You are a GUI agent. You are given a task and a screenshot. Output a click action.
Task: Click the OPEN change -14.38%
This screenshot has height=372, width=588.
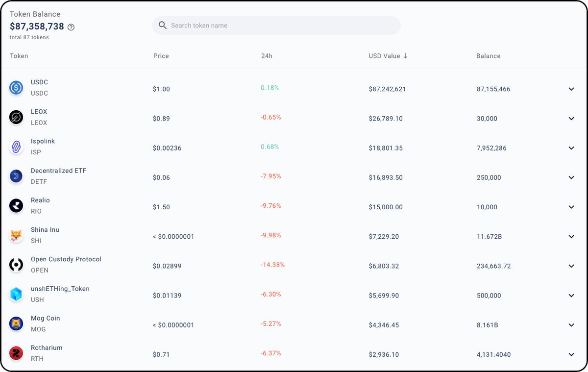pyautogui.click(x=272, y=265)
